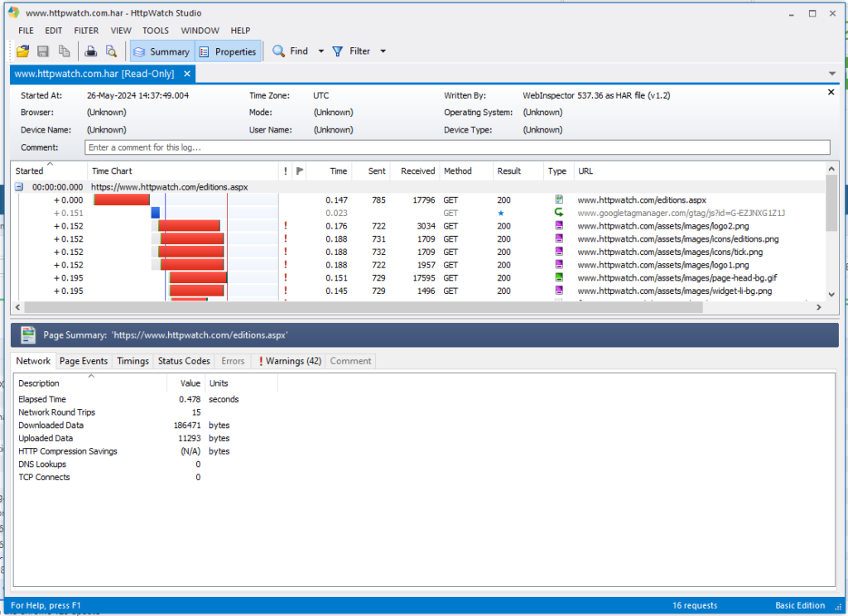848x616 pixels.
Task: Click the Save disk icon
Action: pyautogui.click(x=43, y=51)
